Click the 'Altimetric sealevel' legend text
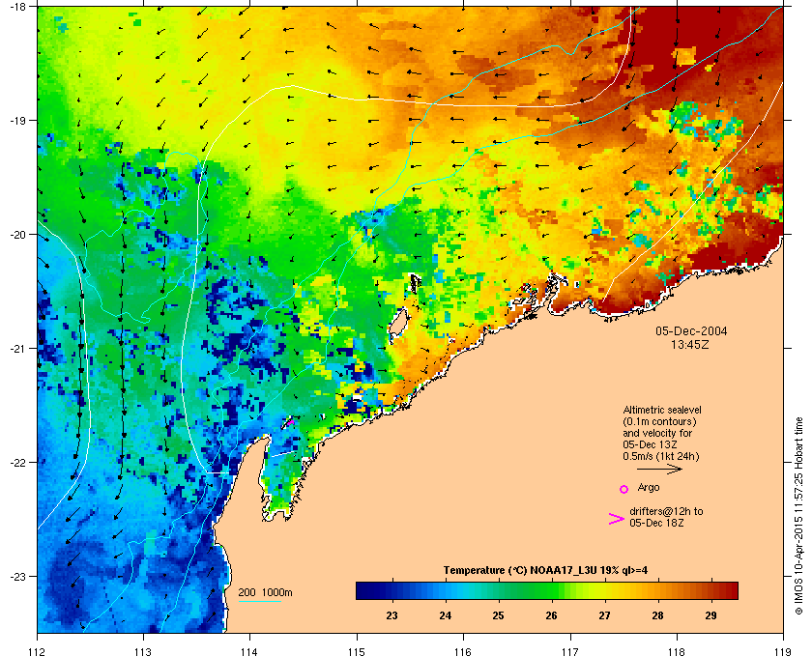 pos(662,410)
